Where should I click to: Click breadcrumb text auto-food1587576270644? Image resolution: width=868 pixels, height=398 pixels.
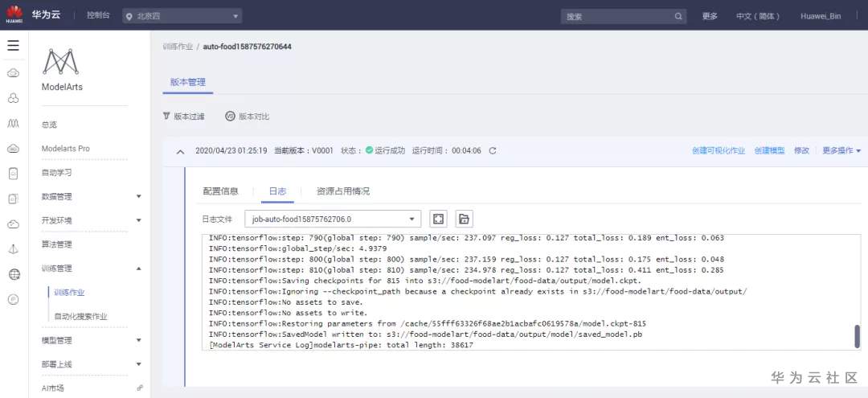tap(247, 47)
